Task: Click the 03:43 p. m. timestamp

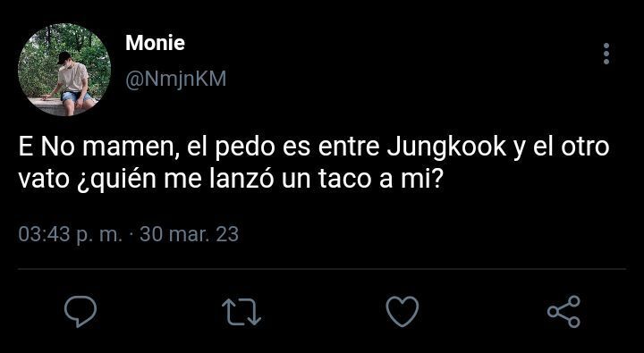Action: click(x=71, y=235)
